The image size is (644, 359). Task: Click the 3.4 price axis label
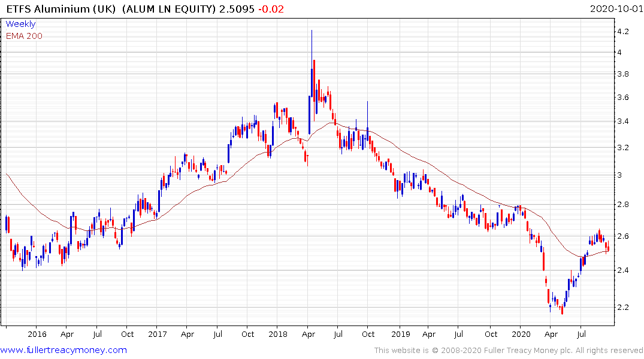pyautogui.click(x=622, y=121)
